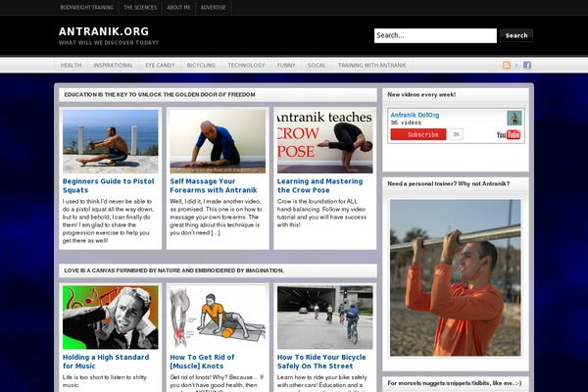This screenshot has height=392, width=588.
Task: Click the '36 videos' text
Action: (406, 122)
